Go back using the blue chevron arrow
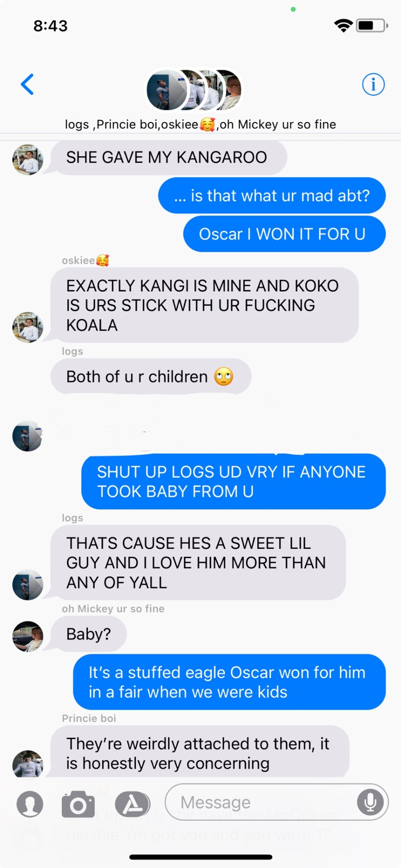Viewport: 401px width, 868px height. coord(27,84)
